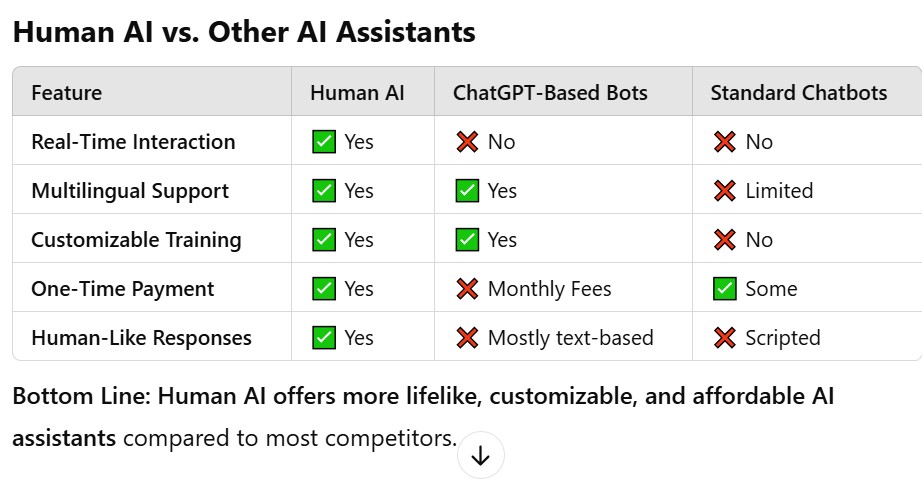
Task: Click Human AI check in Customizable Training row
Action: (x=324, y=240)
